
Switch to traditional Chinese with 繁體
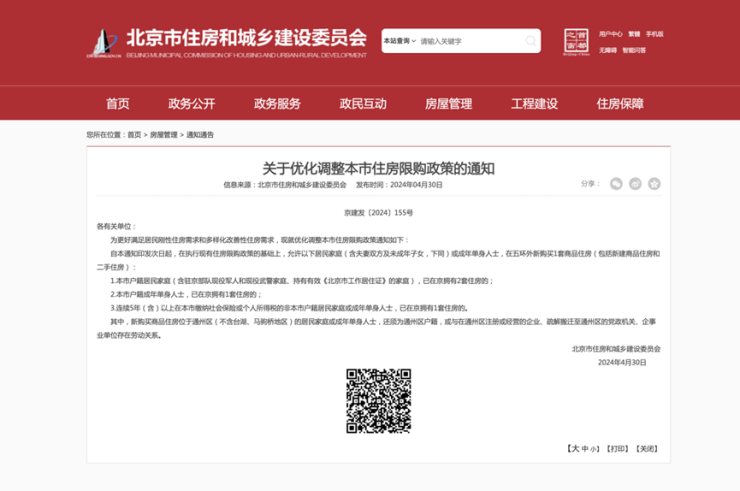click(634, 34)
